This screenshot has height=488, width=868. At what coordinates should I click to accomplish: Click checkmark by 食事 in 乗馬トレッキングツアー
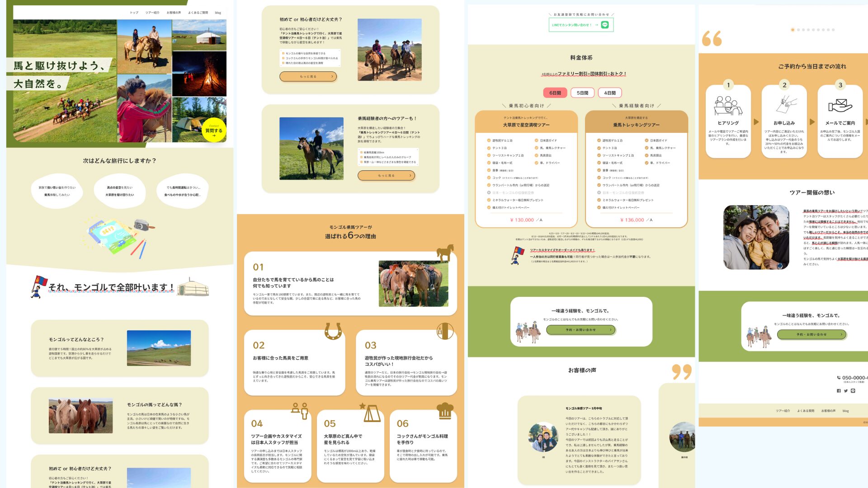(599, 170)
